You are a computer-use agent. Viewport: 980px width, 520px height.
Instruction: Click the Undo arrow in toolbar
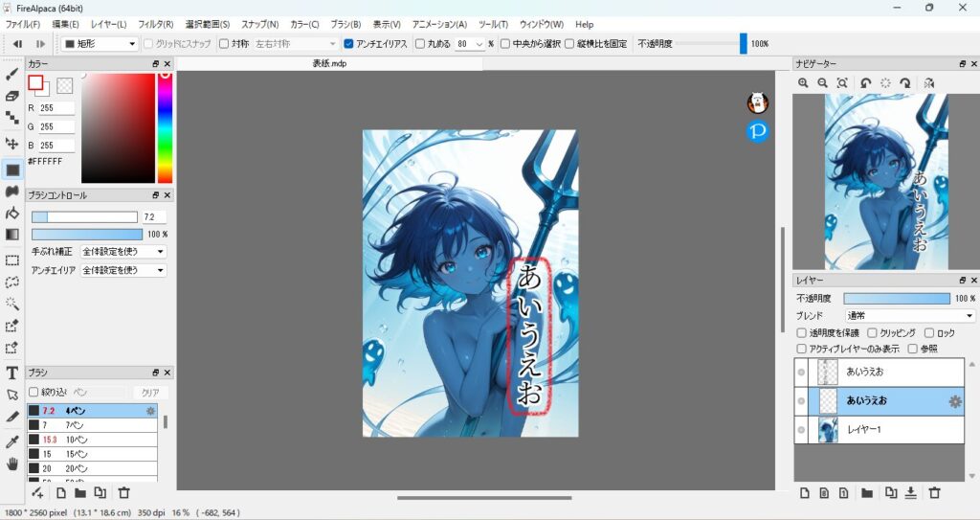pyautogui.click(x=18, y=44)
